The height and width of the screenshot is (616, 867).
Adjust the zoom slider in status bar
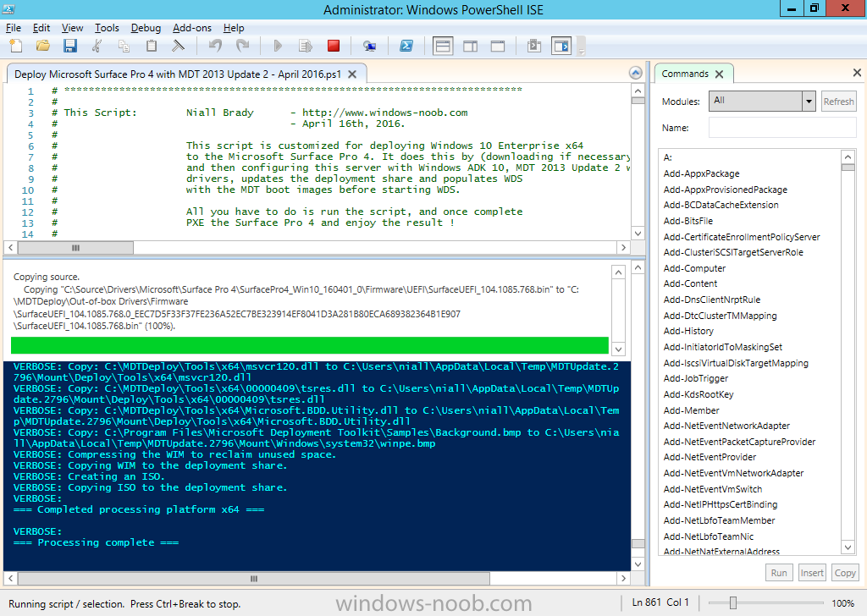[733, 603]
